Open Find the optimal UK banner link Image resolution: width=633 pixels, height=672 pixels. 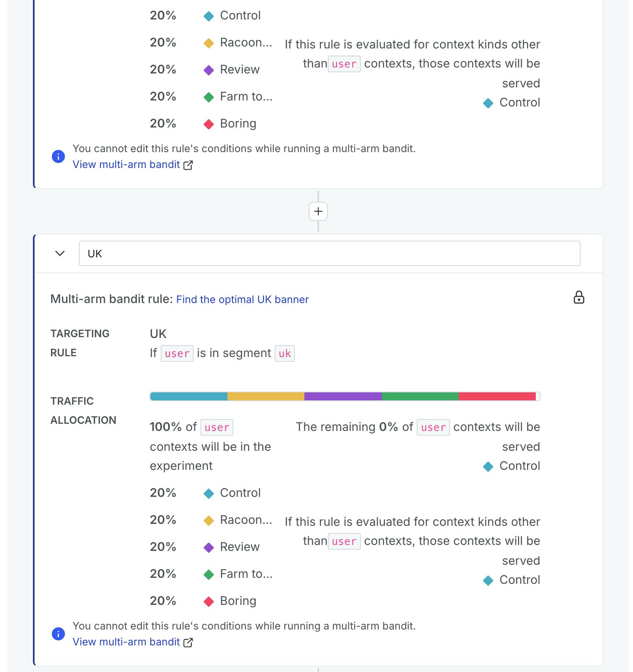coord(242,299)
